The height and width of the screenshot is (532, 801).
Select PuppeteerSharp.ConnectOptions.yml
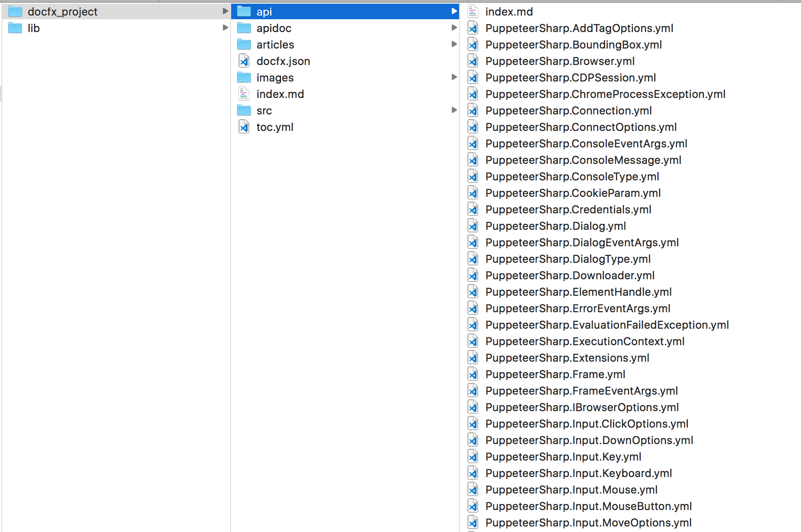tap(581, 127)
